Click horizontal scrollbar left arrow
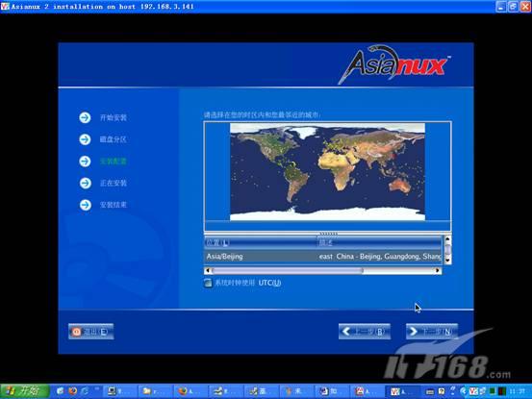The width and height of the screenshot is (532, 399). pos(208,270)
